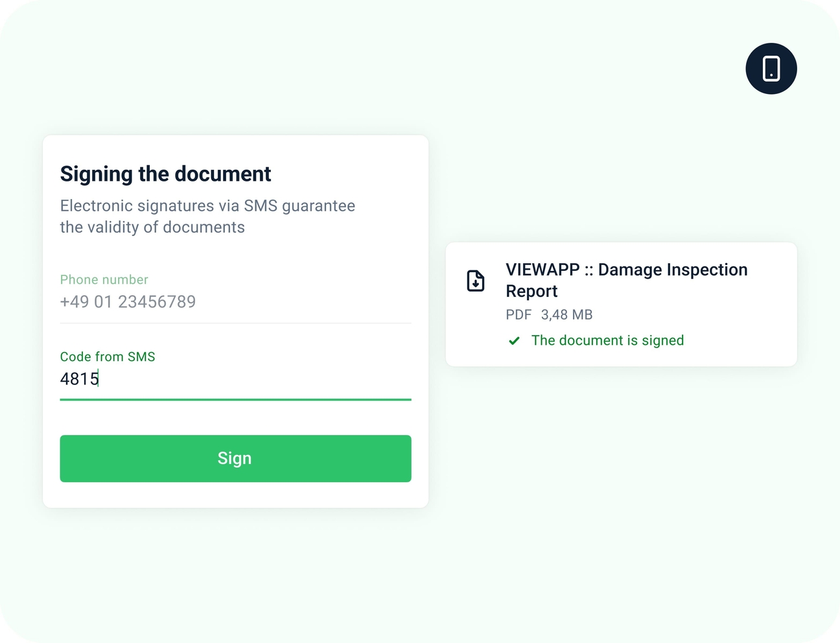Select the phone number field value
The width and height of the screenshot is (840, 643).
(x=128, y=302)
